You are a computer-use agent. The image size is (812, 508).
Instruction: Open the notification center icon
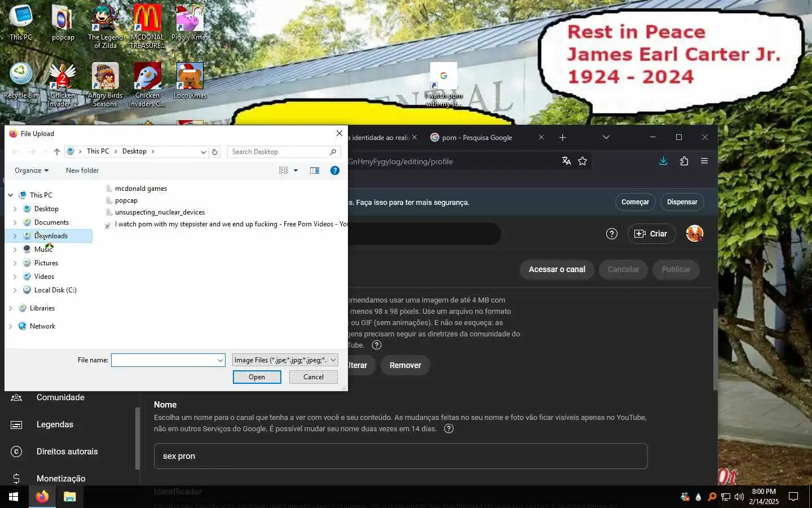coord(793,497)
